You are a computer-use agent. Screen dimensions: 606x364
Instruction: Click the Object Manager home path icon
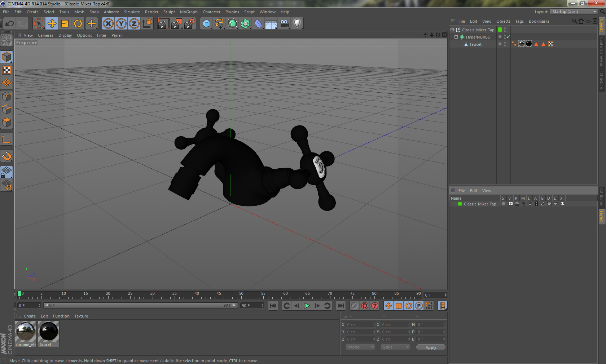[581, 21]
